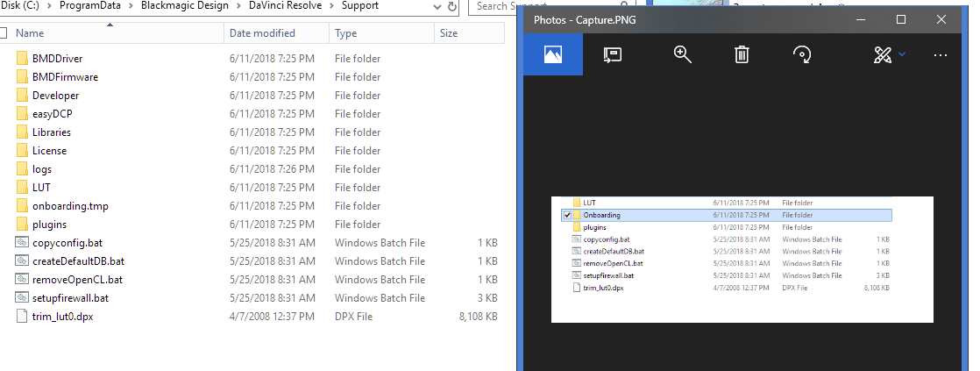Click the copyconfig.bat file icon in Explorer

click(22, 243)
